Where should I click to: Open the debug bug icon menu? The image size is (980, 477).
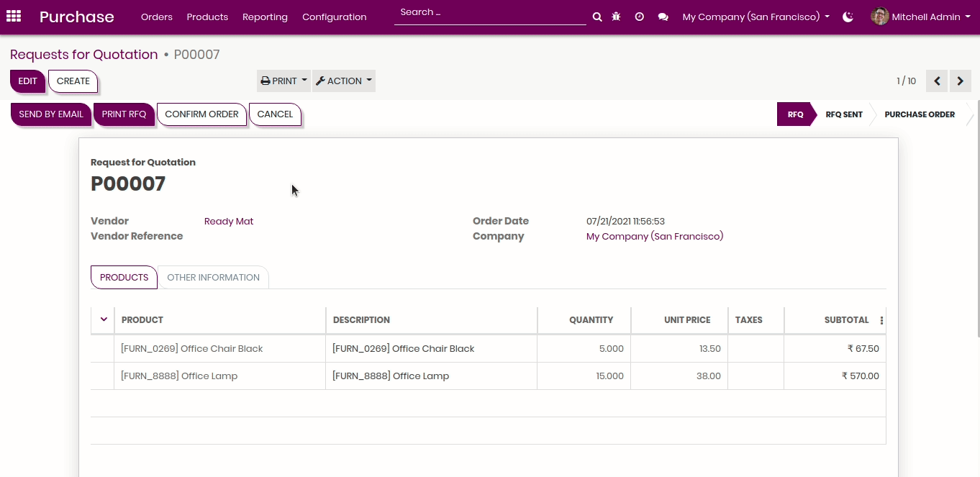(x=616, y=17)
